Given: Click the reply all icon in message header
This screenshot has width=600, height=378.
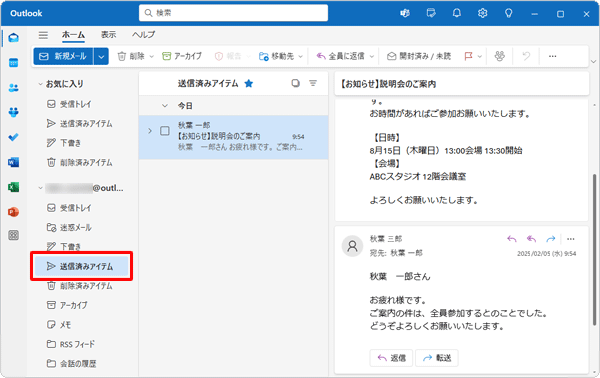Looking at the screenshot, I should (x=532, y=239).
